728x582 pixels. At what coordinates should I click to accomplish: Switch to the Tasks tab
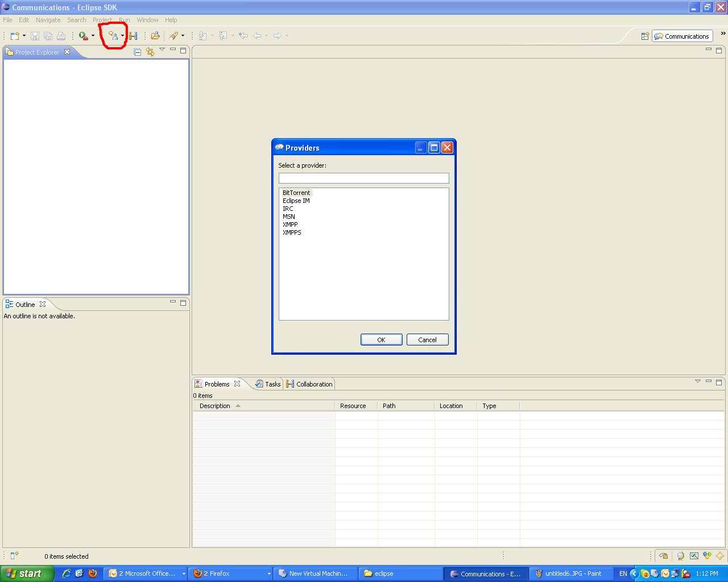click(x=268, y=384)
